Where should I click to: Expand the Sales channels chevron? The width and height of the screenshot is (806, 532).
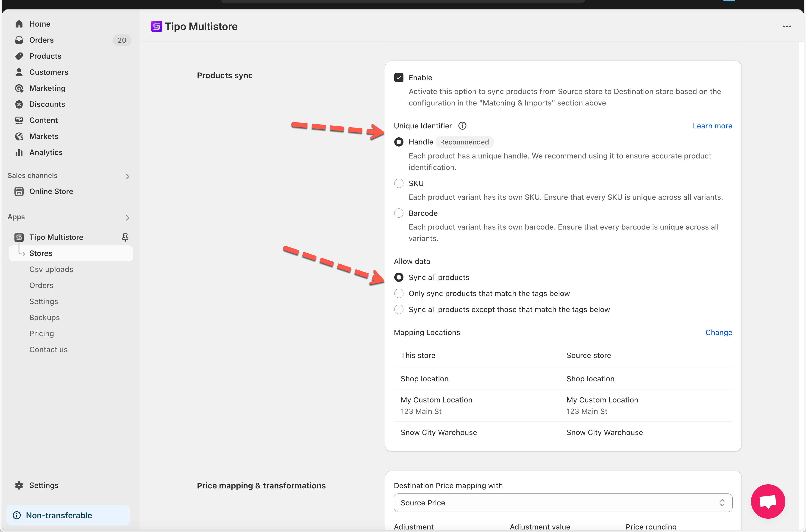[127, 176]
